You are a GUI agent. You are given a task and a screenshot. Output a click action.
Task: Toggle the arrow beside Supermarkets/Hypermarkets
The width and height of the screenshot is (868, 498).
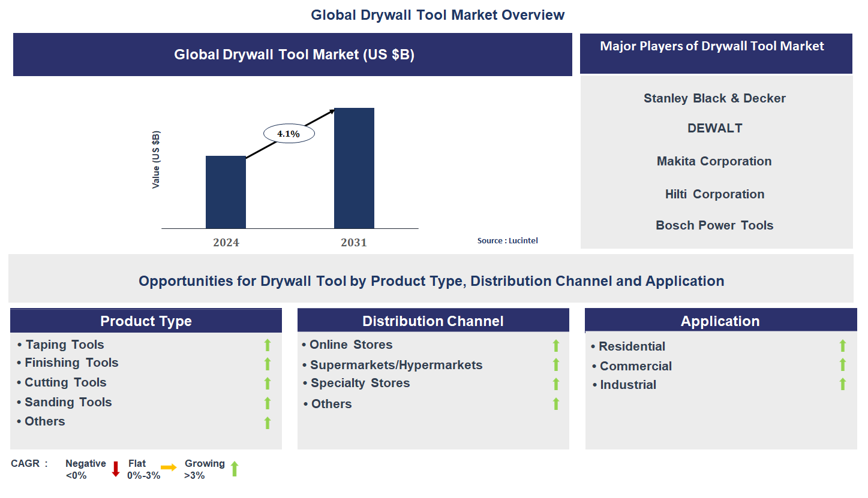(555, 364)
